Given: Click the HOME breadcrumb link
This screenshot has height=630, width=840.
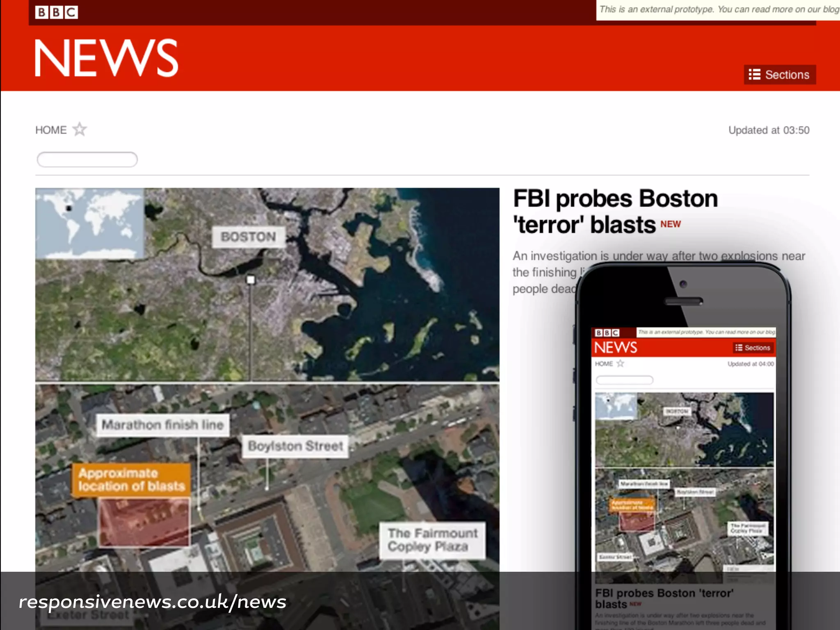Looking at the screenshot, I should [51, 130].
